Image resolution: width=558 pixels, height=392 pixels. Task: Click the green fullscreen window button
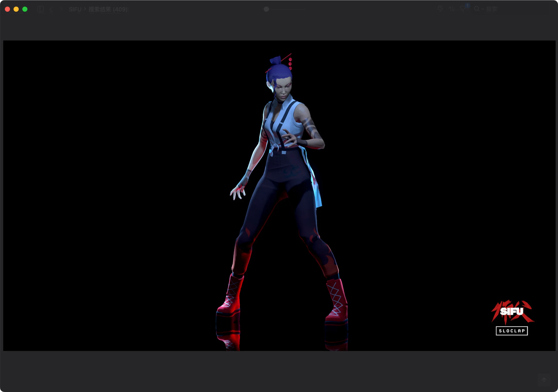click(x=25, y=9)
